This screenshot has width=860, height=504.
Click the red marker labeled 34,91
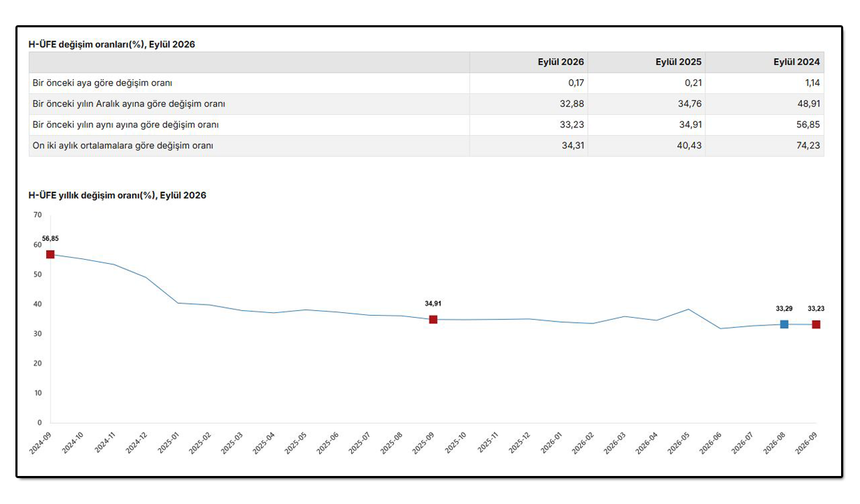tap(433, 320)
